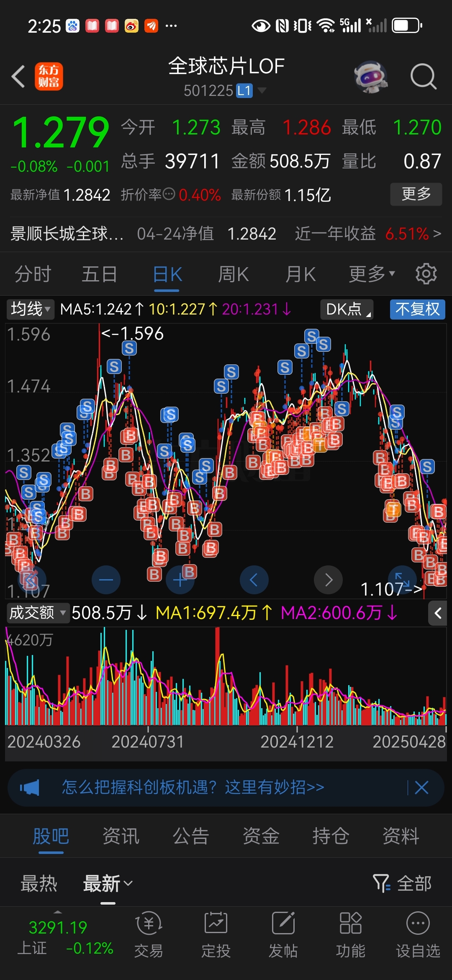Open the 501225 code dropdown arrow
The width and height of the screenshot is (452, 980).
(x=262, y=90)
